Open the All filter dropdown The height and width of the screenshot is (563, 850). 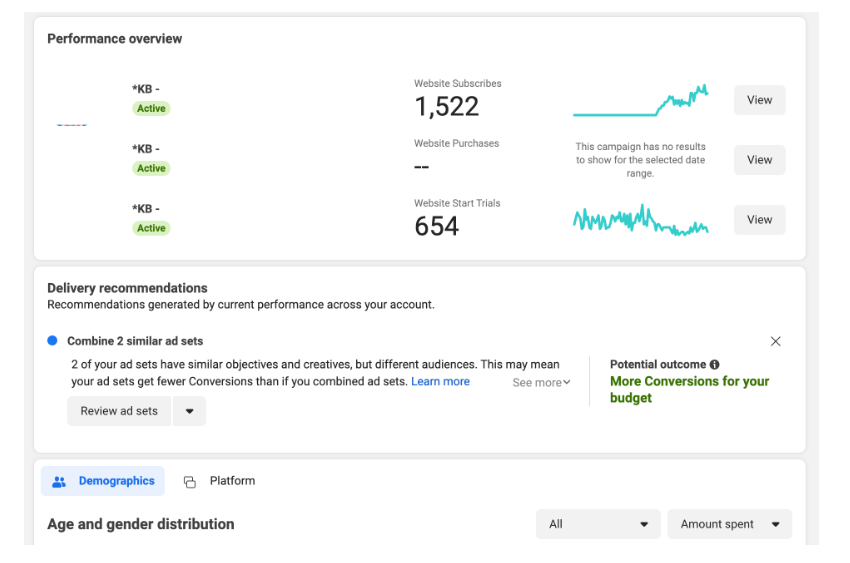(598, 524)
